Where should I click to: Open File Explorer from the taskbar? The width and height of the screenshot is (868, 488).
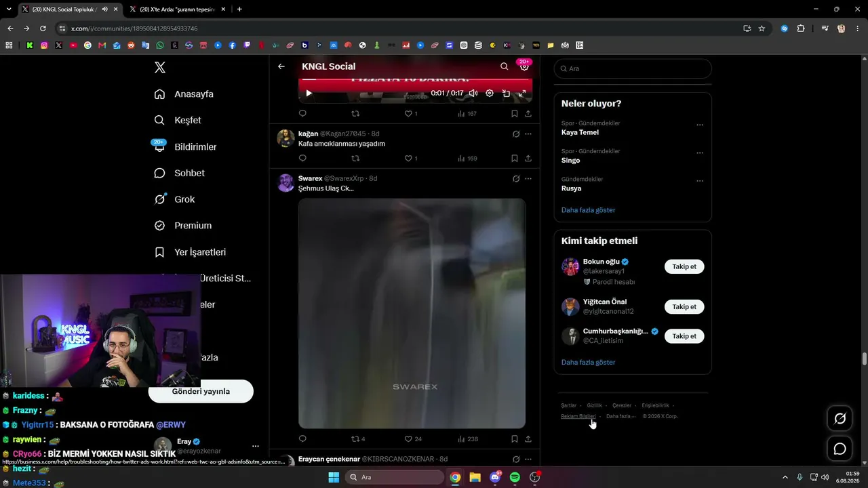coord(475,477)
